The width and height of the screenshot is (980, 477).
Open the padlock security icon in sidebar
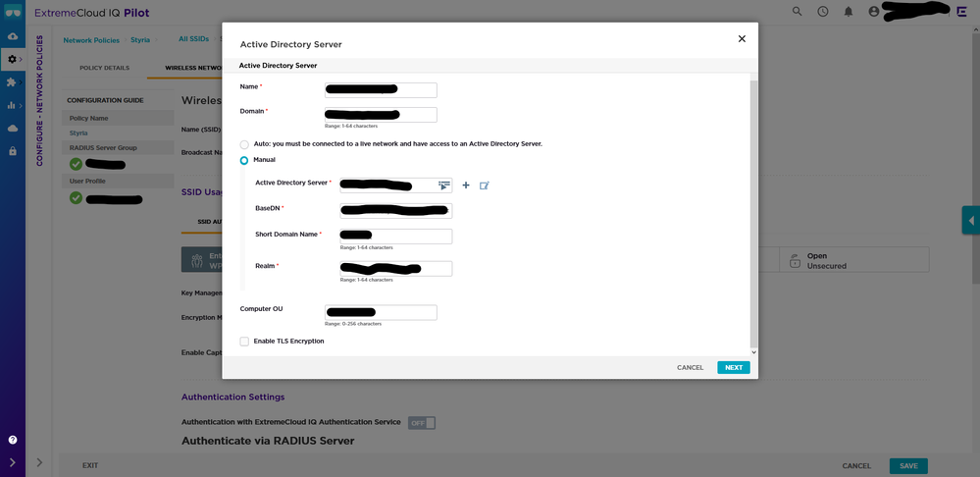point(13,151)
